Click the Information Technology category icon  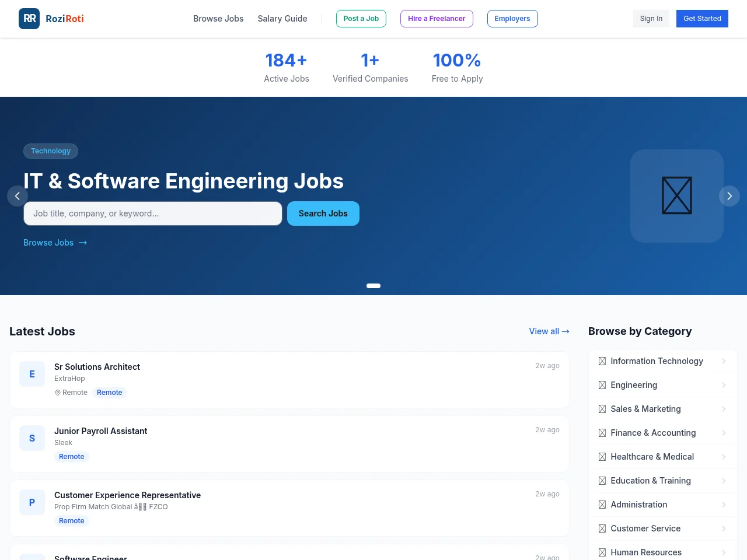[602, 361]
